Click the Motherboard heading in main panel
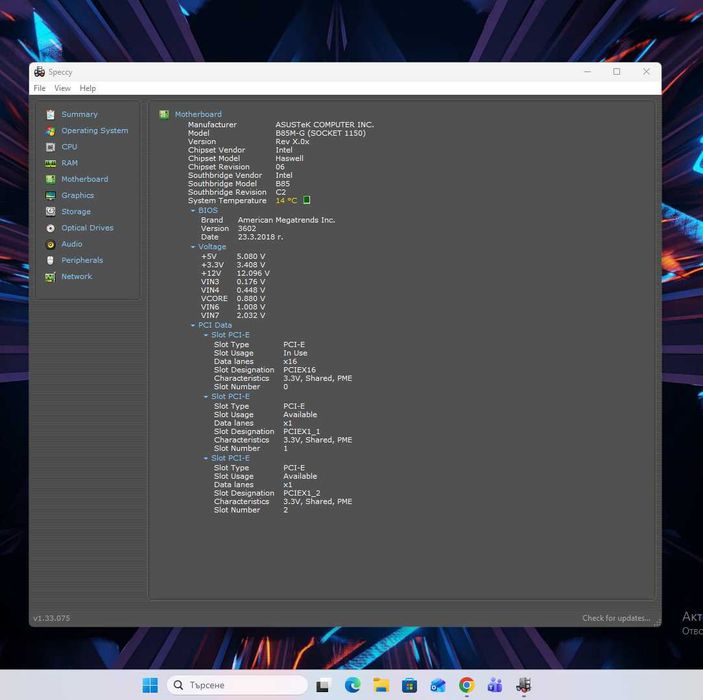This screenshot has width=703, height=700. click(x=198, y=114)
